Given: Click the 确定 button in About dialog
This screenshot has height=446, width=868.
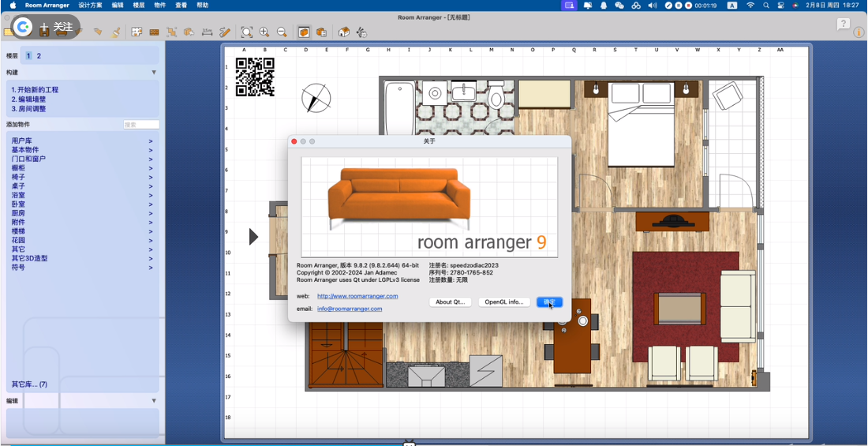Looking at the screenshot, I should point(549,302).
